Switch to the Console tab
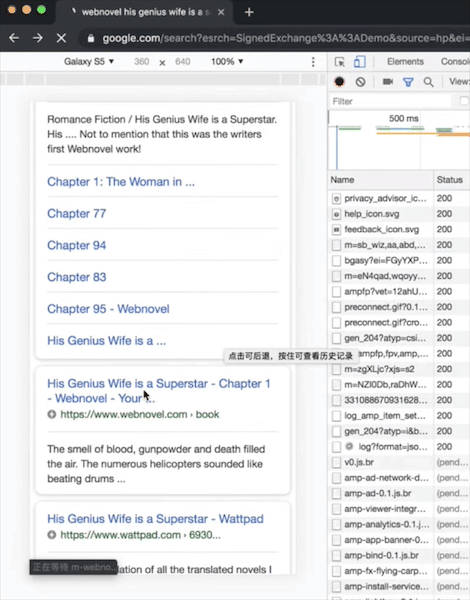The width and height of the screenshot is (470, 600). [455, 62]
